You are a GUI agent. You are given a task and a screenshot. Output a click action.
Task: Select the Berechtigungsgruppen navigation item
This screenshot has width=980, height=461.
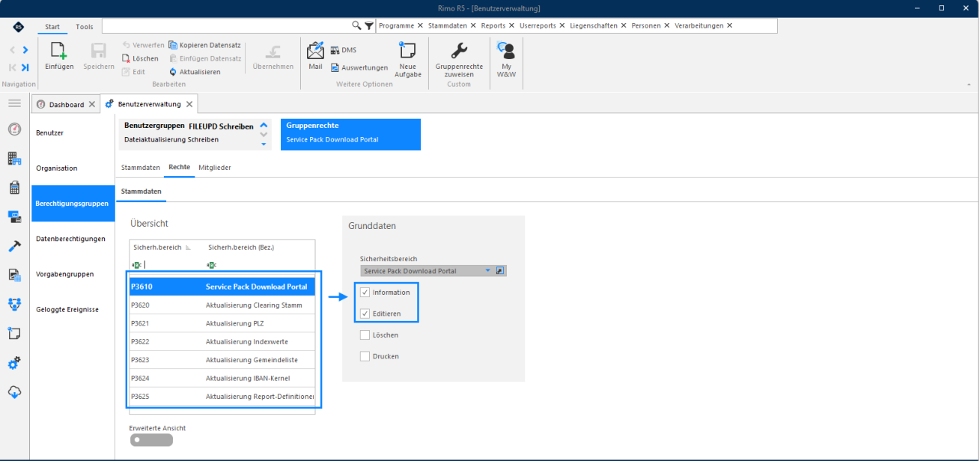(73, 204)
